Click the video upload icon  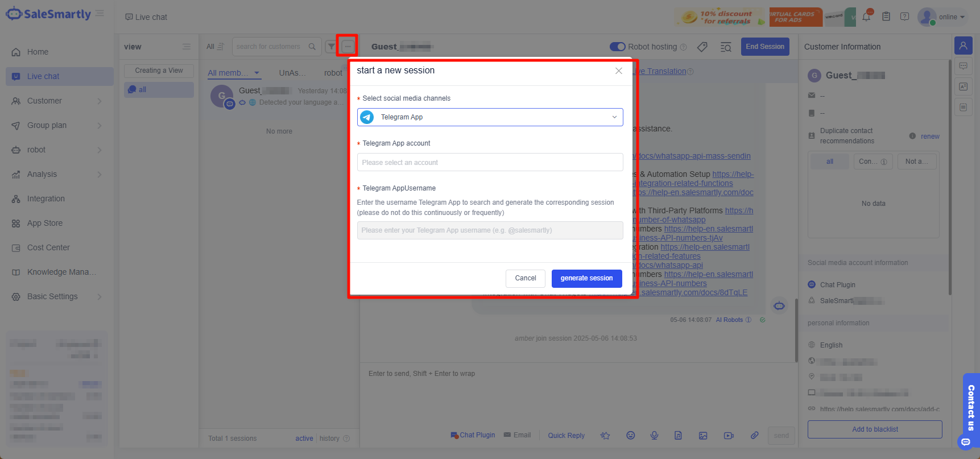pyautogui.click(x=729, y=435)
